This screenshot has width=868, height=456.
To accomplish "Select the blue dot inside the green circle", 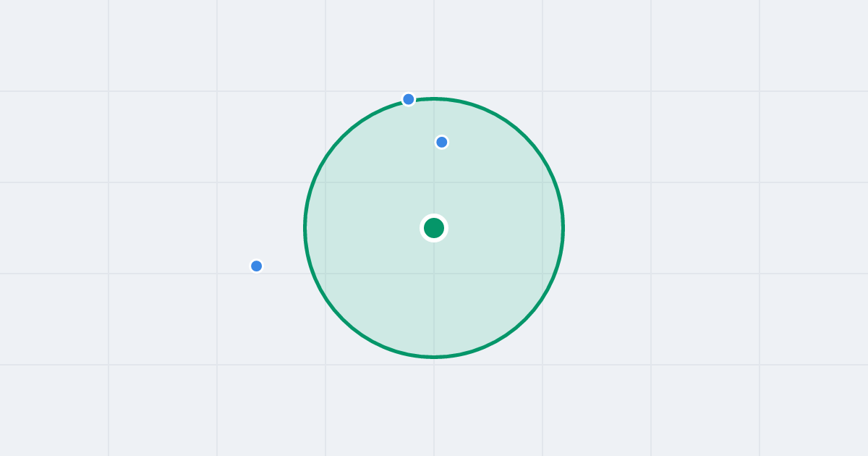I will coord(442,142).
